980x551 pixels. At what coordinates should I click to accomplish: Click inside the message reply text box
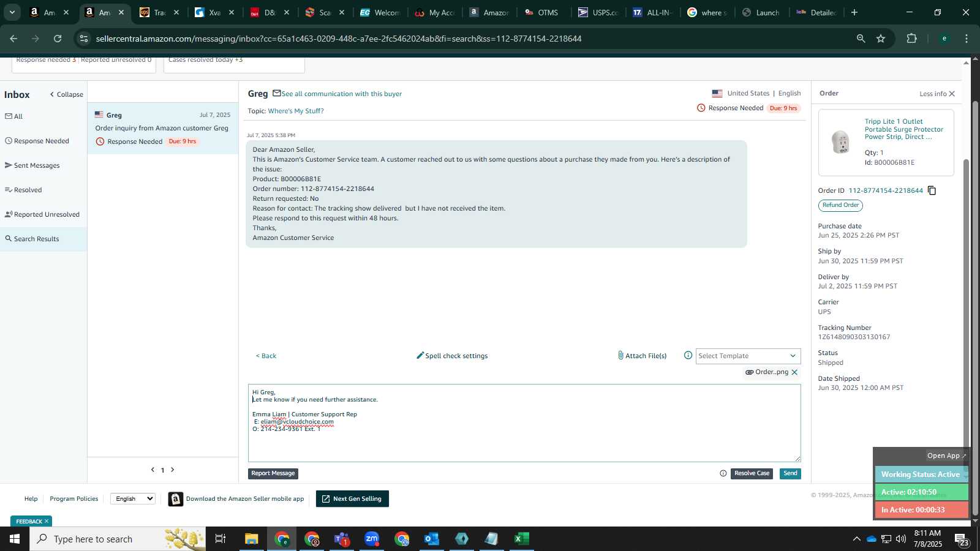524,423
